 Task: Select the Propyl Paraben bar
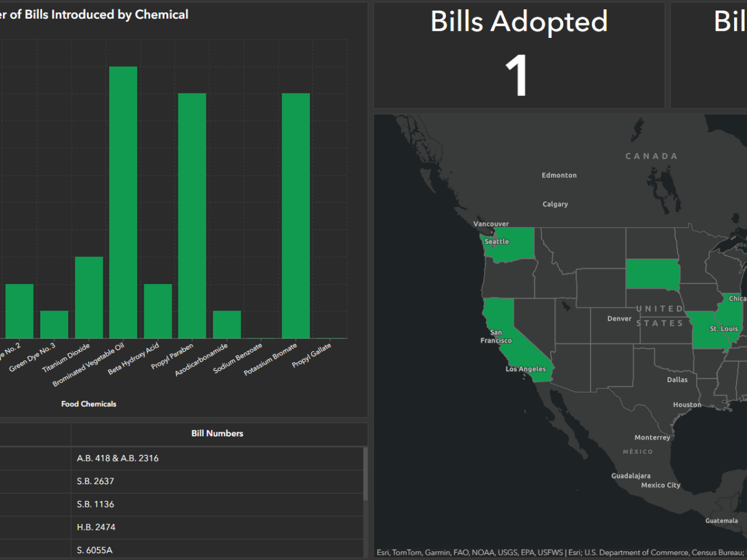coord(193,216)
